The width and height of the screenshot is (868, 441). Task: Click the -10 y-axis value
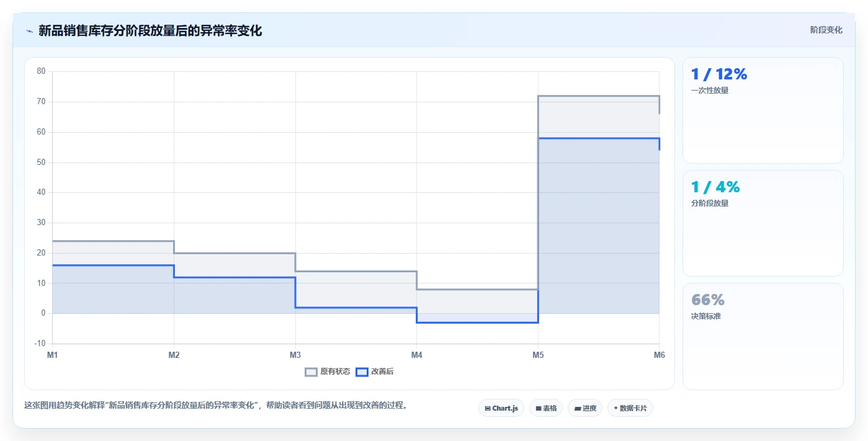[40, 344]
